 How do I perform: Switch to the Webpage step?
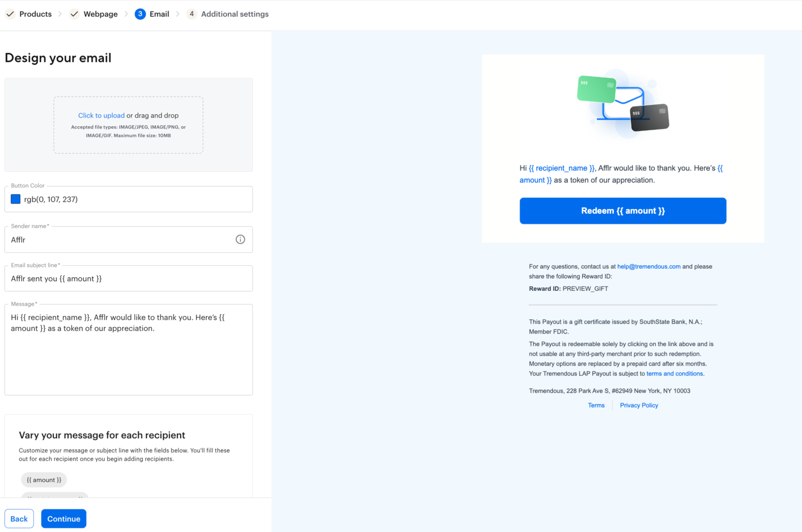[x=100, y=14]
